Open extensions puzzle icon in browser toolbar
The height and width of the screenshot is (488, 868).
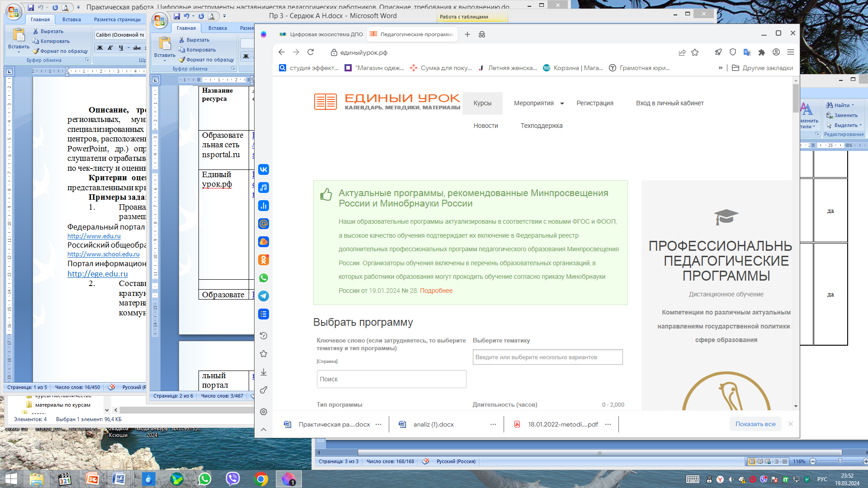point(762,52)
